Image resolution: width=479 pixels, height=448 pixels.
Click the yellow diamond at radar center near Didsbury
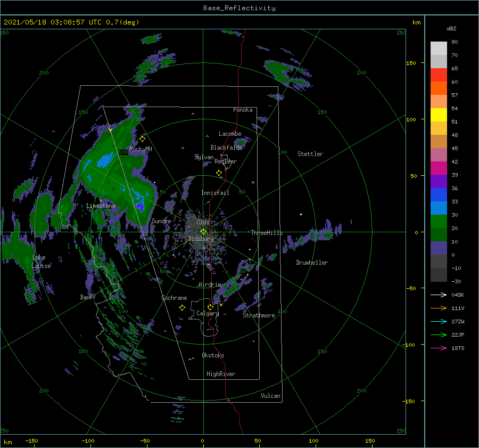point(203,232)
